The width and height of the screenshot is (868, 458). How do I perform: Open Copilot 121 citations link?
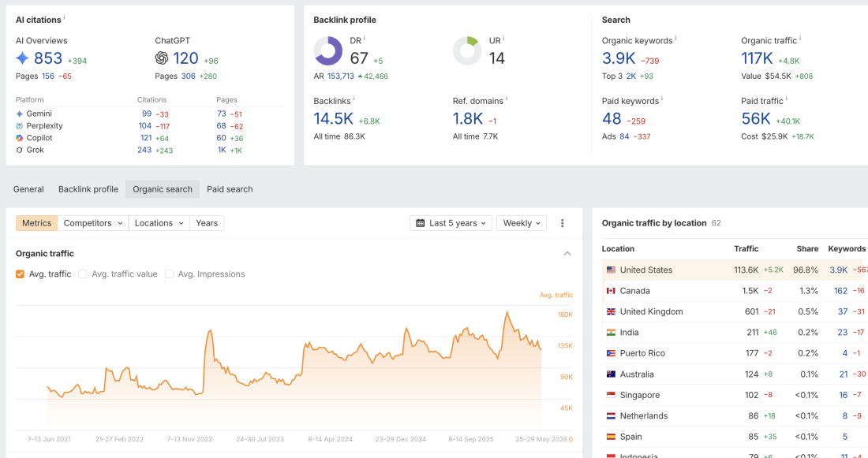[146, 138]
